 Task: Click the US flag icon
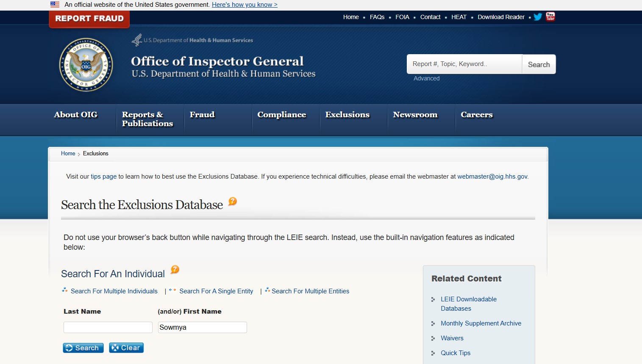[x=55, y=5]
